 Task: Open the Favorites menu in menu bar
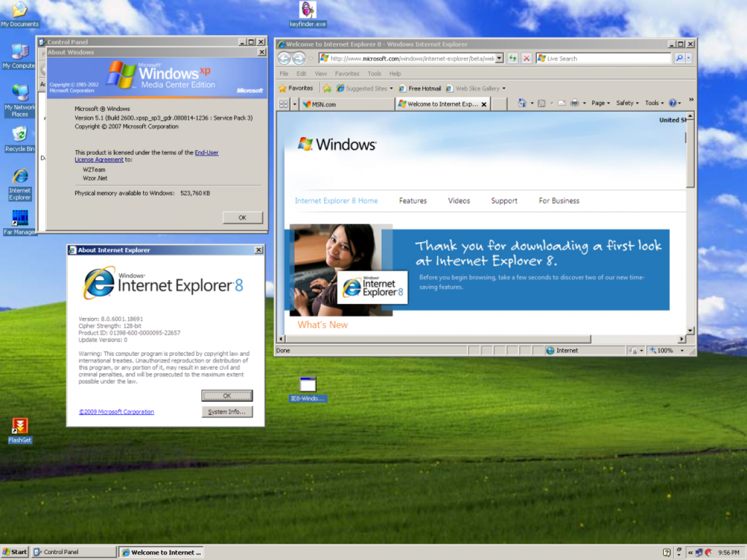(x=347, y=73)
